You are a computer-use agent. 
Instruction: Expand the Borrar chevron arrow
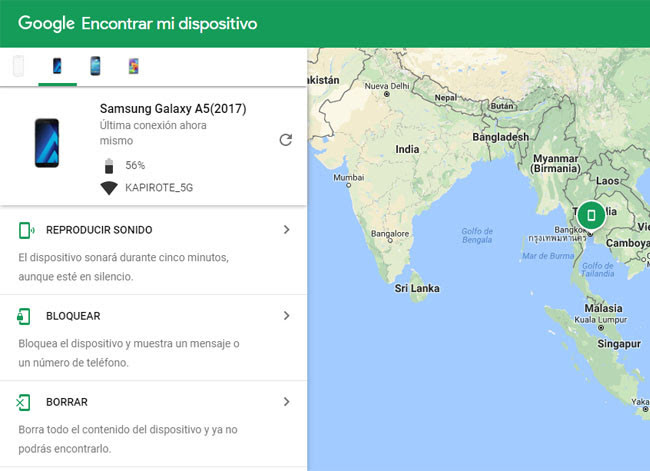pos(286,402)
